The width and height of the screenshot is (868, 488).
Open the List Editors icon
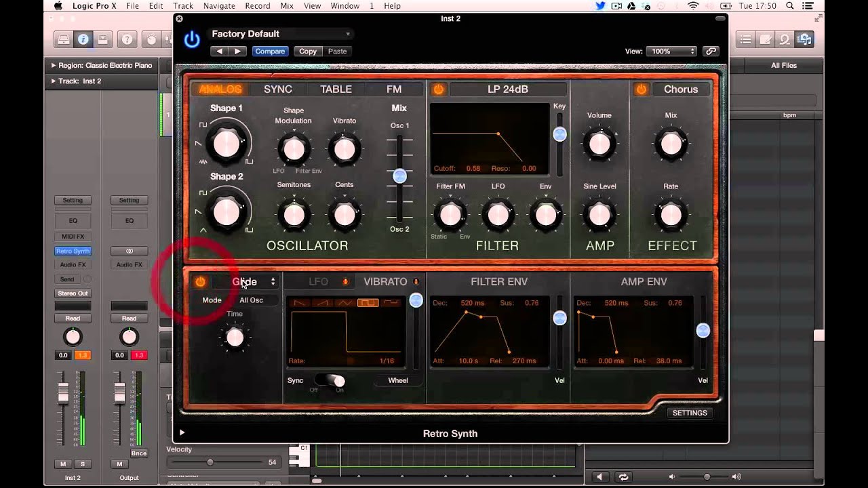tap(746, 40)
